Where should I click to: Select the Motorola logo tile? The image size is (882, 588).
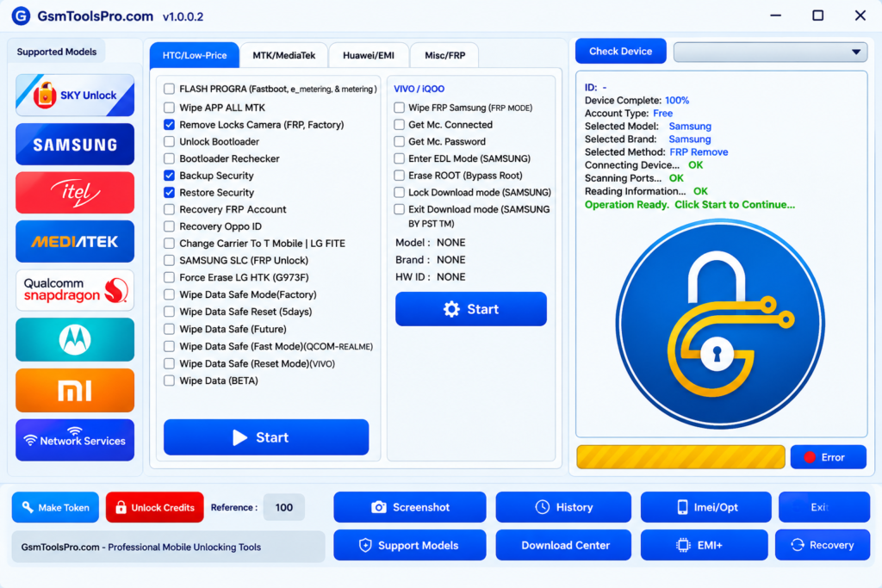coord(75,339)
